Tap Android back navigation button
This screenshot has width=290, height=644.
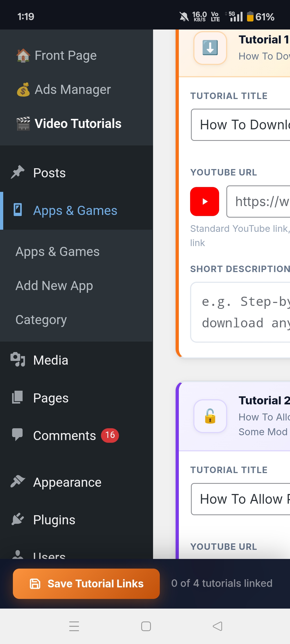tap(218, 626)
